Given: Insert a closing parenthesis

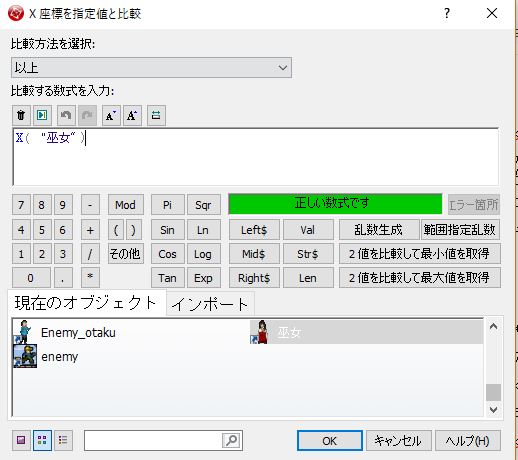Looking at the screenshot, I should pyautogui.click(x=134, y=230).
